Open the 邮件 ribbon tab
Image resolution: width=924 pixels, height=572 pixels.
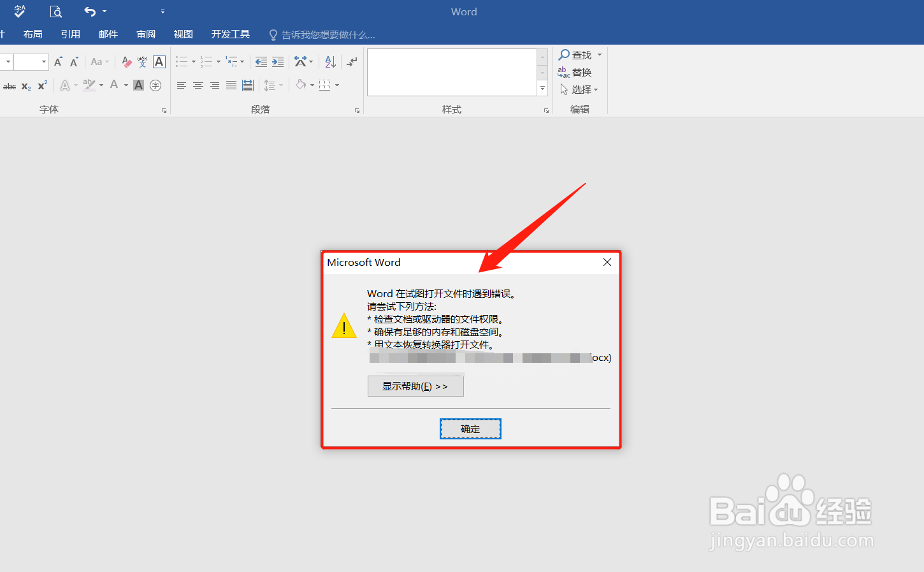(108, 34)
